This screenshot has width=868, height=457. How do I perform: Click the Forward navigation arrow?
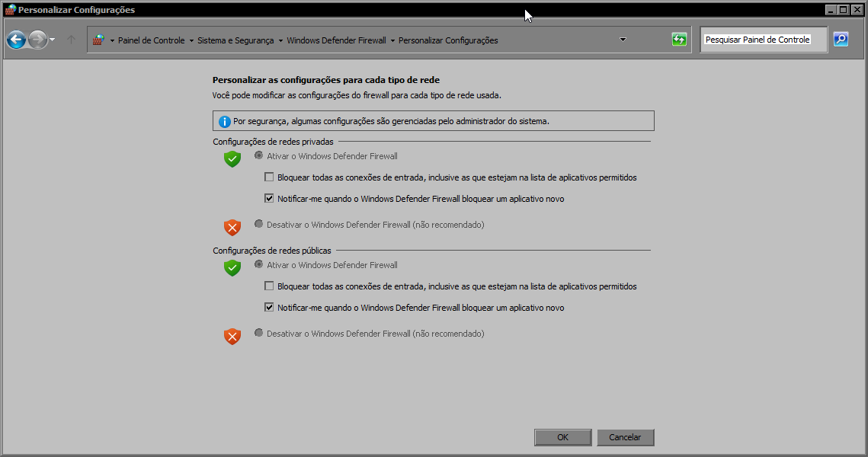point(37,40)
